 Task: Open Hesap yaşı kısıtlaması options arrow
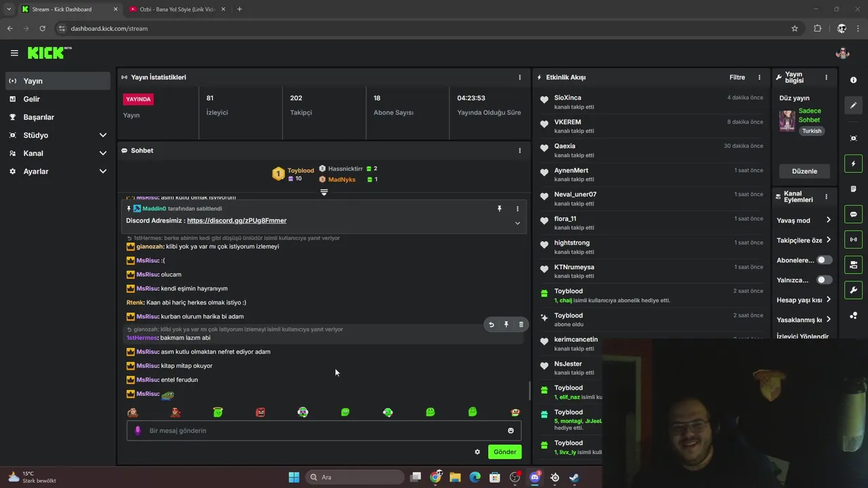828,300
